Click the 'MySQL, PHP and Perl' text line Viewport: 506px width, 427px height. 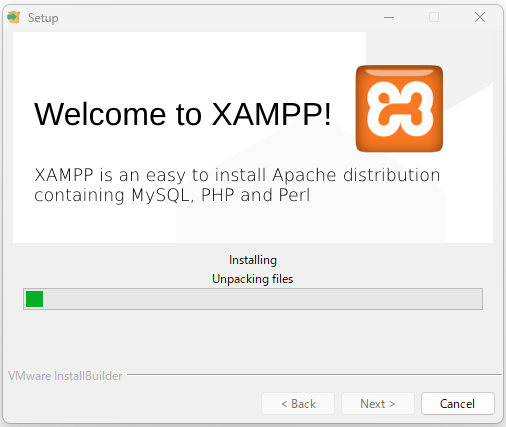pos(220,195)
